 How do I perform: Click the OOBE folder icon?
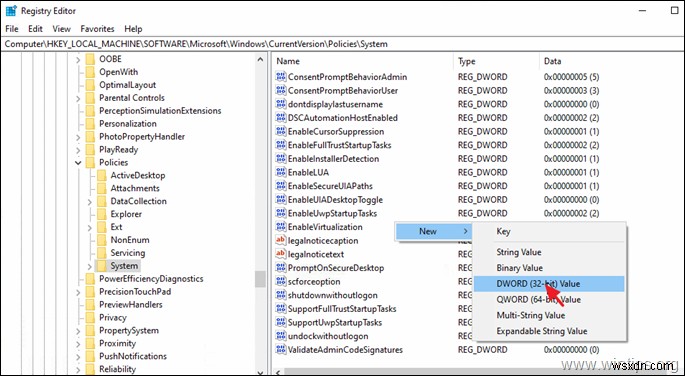pos(90,59)
